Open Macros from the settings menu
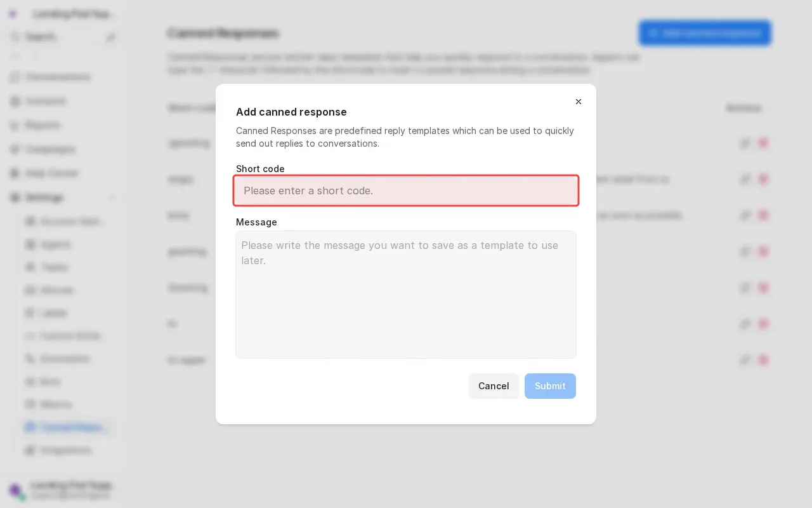 point(56,404)
